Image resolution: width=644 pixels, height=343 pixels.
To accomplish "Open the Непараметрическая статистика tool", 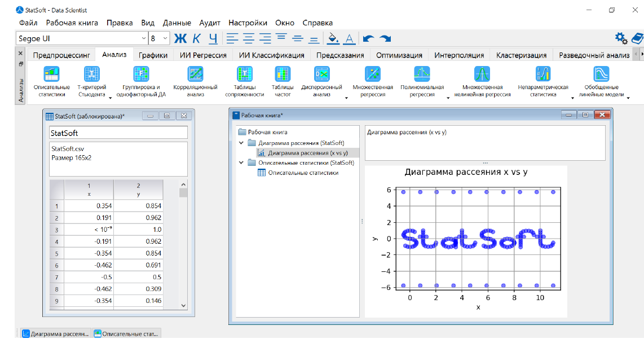I will tap(543, 82).
